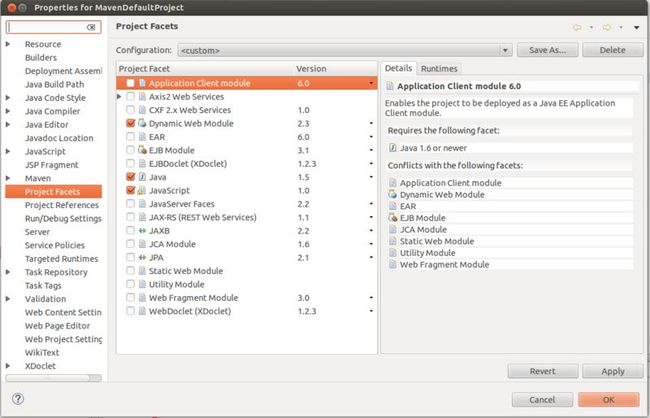
Task: Select Targeted Runtimes in the sidebar
Action: [61, 259]
